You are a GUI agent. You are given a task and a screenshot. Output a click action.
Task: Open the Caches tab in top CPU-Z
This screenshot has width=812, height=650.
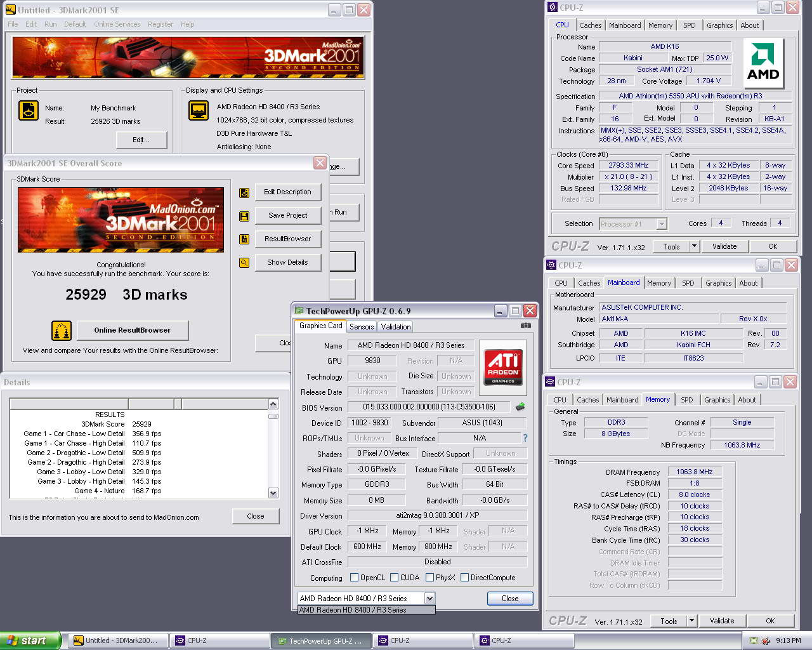(591, 25)
